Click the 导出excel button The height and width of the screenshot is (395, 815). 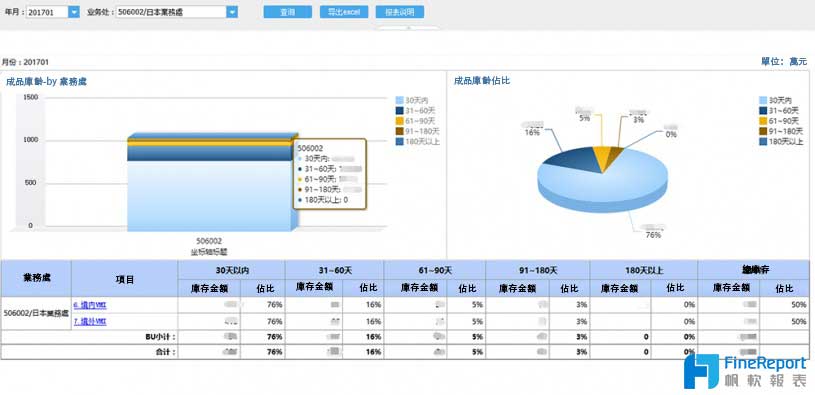[x=344, y=12]
